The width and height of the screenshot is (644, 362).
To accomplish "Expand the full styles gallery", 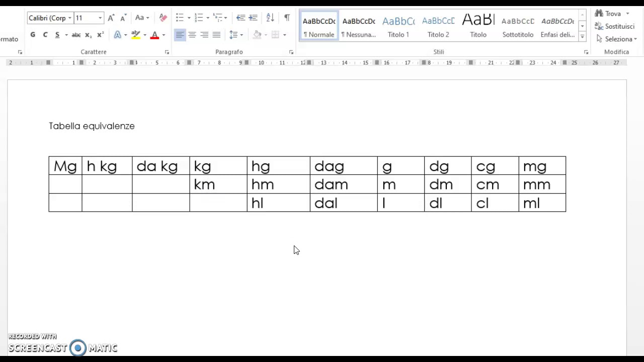I will click(582, 37).
